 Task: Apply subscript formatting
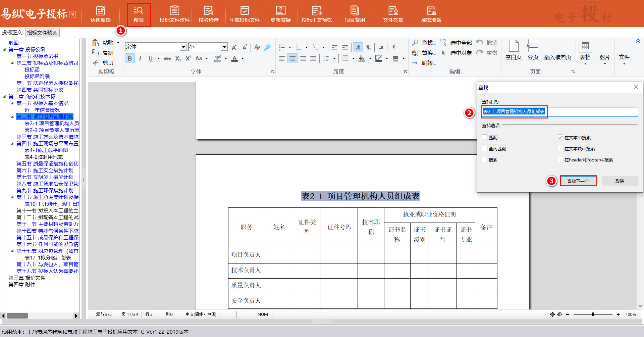pos(178,58)
